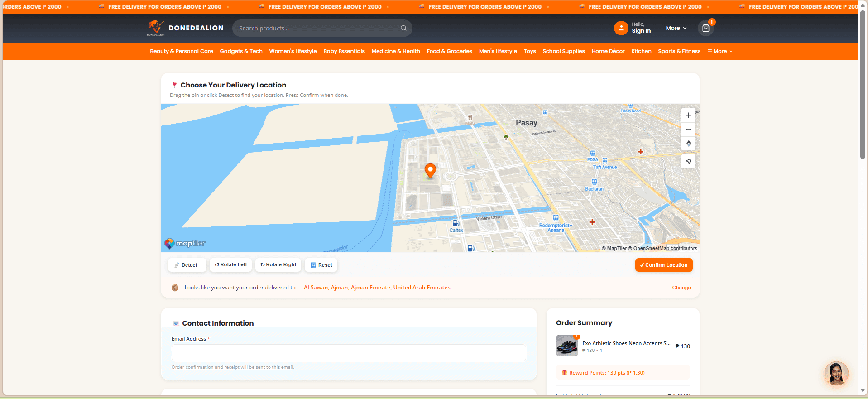
Task: Click the Exo Athletic Shoes product thumbnail
Action: (567, 346)
